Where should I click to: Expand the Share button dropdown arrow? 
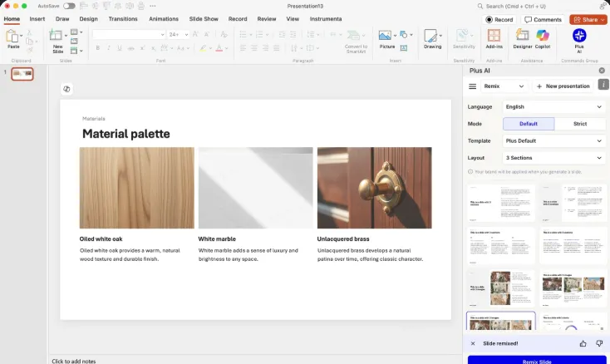[603, 19]
